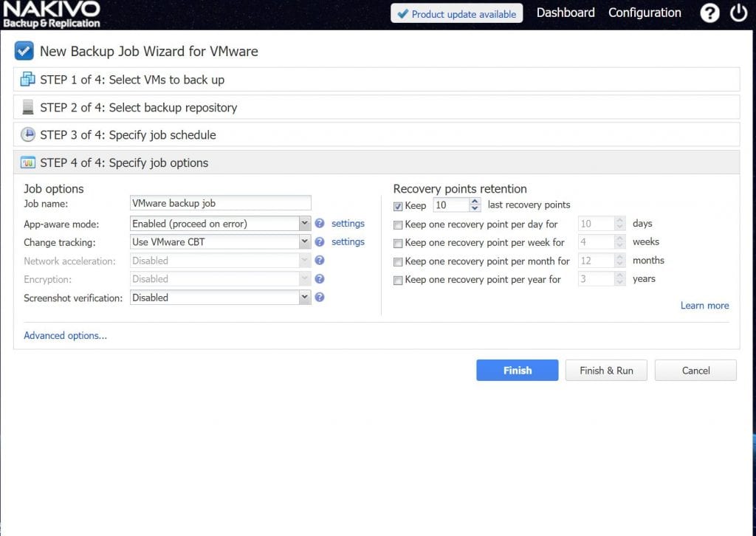The image size is (756, 536).
Task: Click help icon beside Change tracking
Action: [x=320, y=242]
